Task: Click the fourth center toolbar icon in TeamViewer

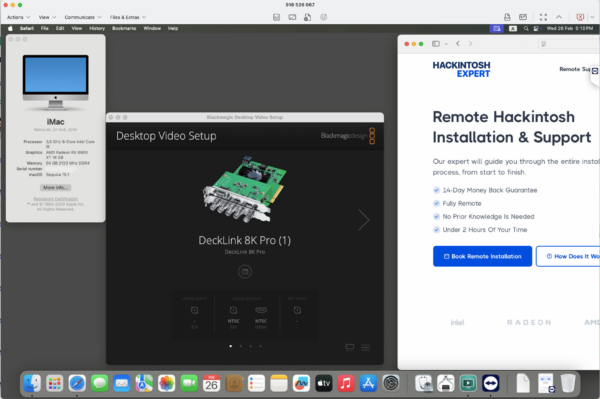Action: click(324, 17)
